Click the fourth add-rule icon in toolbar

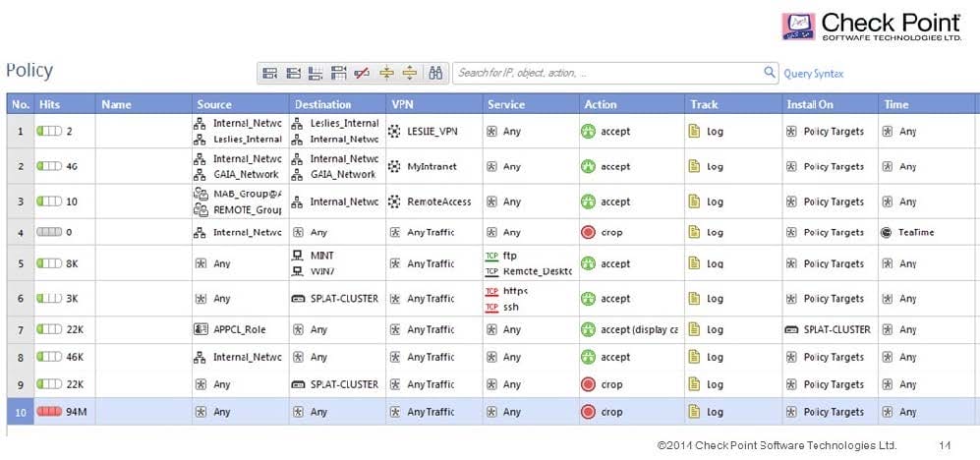point(338,73)
